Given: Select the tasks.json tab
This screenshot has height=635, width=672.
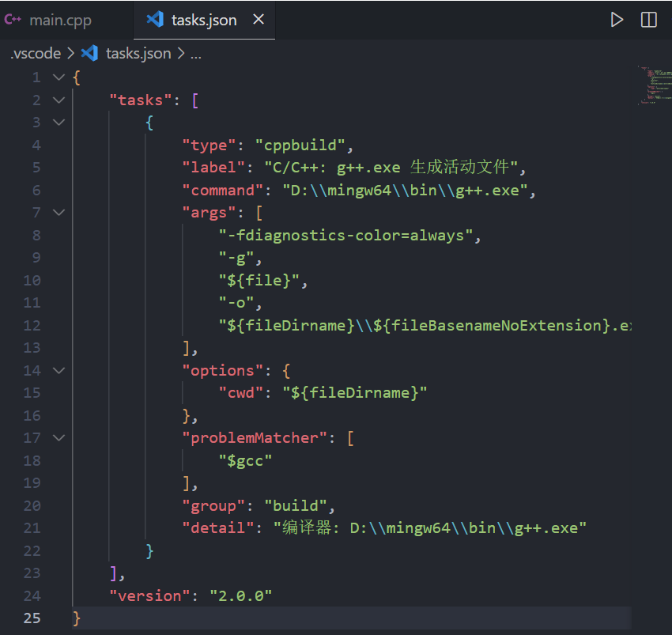Looking at the screenshot, I should tap(204, 20).
